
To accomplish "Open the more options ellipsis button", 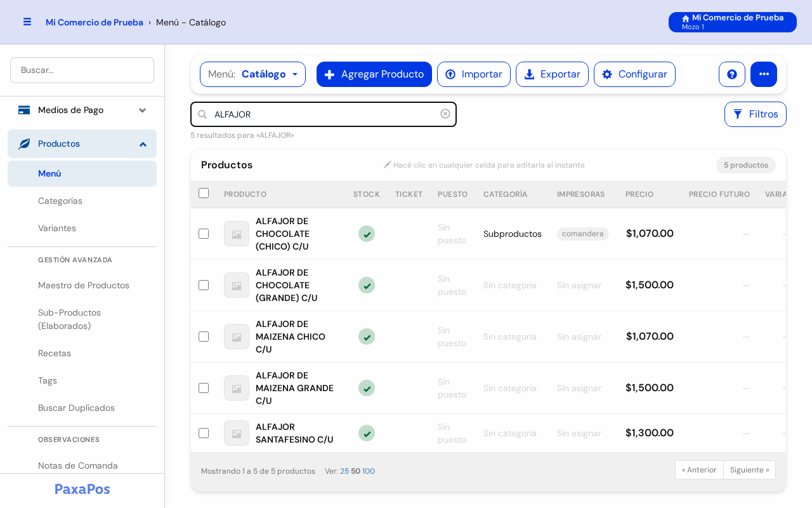I will click(764, 74).
